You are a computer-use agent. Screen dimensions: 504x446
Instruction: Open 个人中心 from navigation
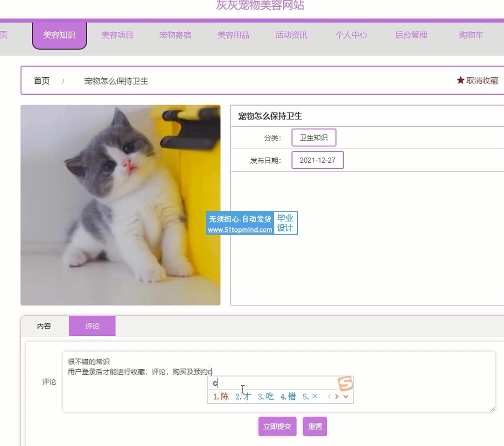(x=351, y=35)
